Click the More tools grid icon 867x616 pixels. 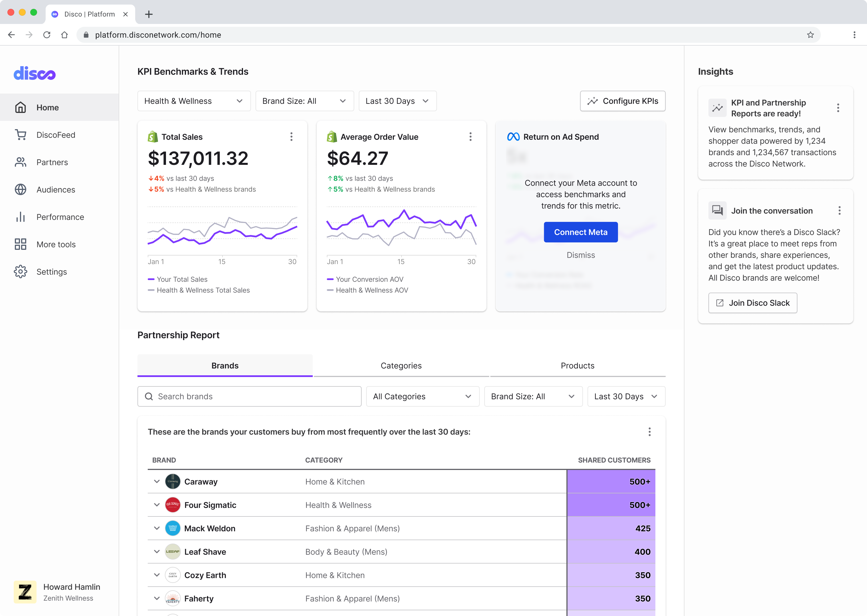click(x=21, y=244)
